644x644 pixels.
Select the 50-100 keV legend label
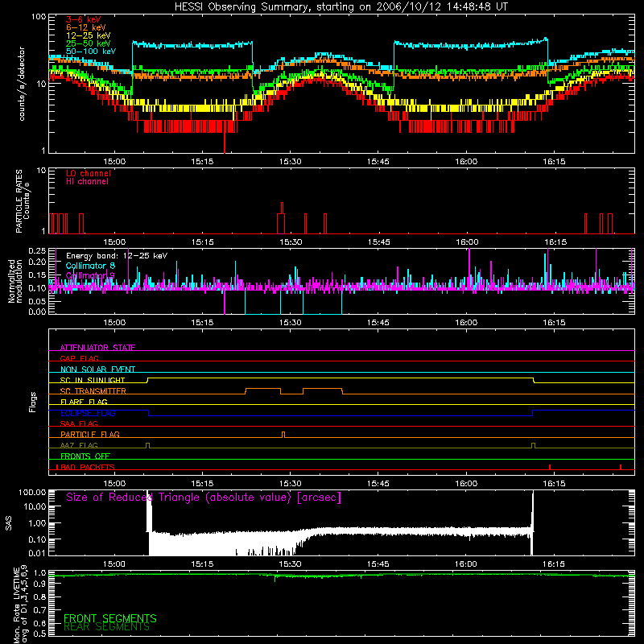91,52
